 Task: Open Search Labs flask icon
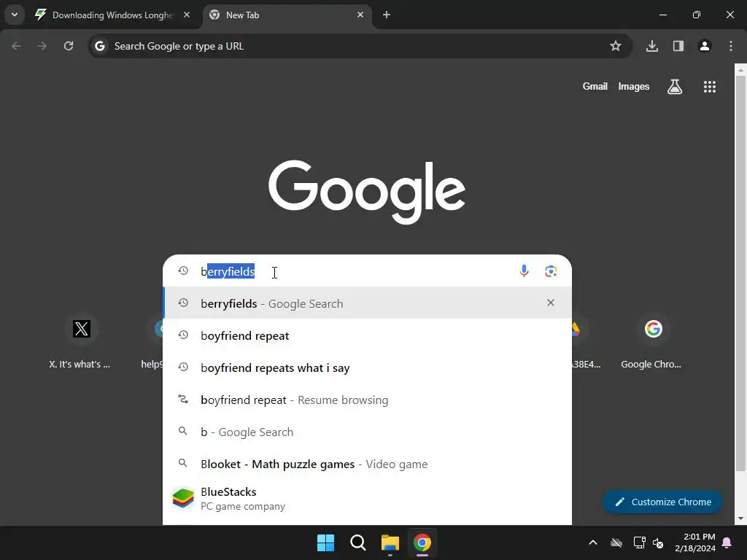click(x=675, y=86)
